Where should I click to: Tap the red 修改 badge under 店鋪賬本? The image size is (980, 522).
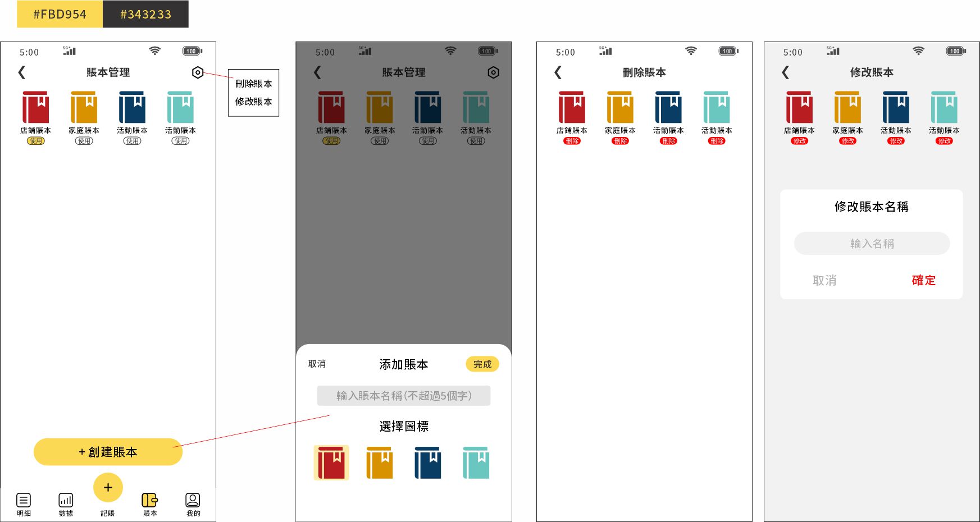[x=799, y=141]
